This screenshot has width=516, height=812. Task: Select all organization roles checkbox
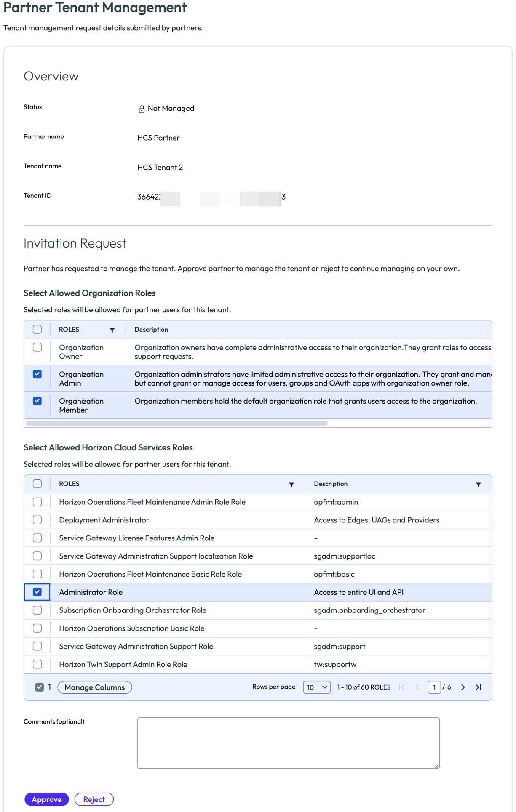coord(37,329)
